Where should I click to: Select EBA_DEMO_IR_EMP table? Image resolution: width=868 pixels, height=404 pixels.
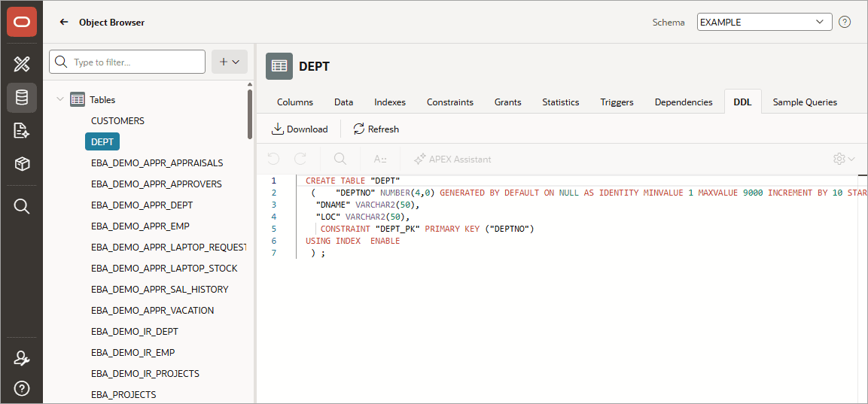click(132, 353)
